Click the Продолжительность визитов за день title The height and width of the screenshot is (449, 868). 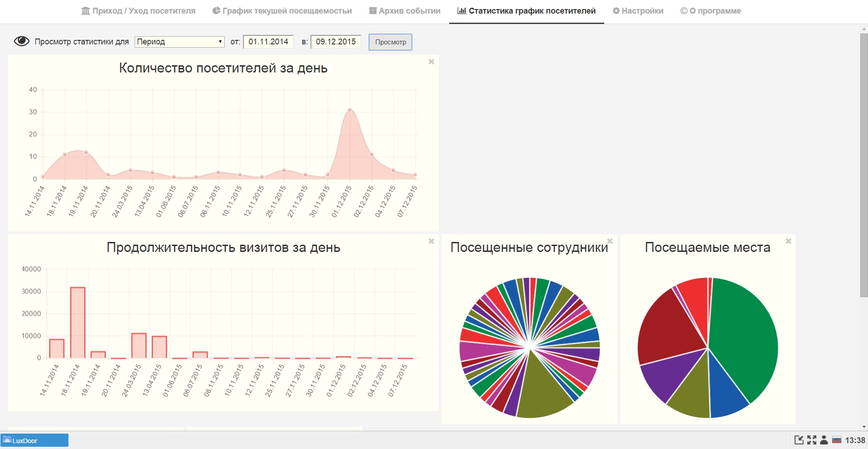tap(223, 247)
